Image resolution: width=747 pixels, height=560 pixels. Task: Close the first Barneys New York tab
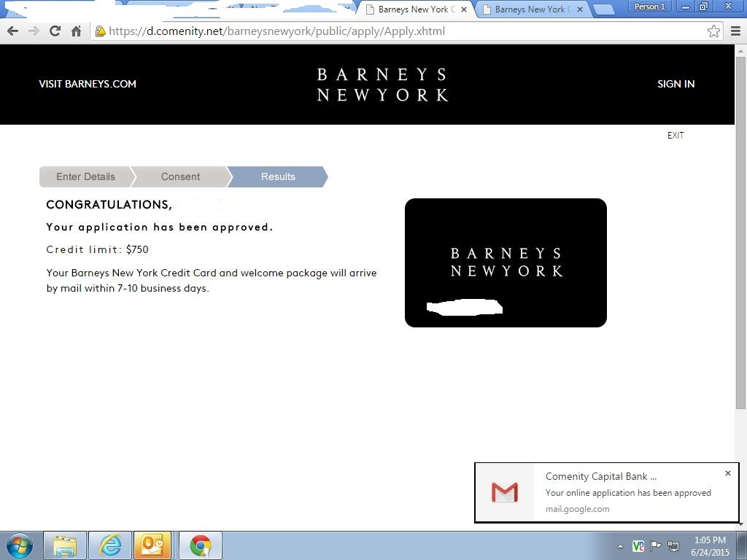[463, 9]
